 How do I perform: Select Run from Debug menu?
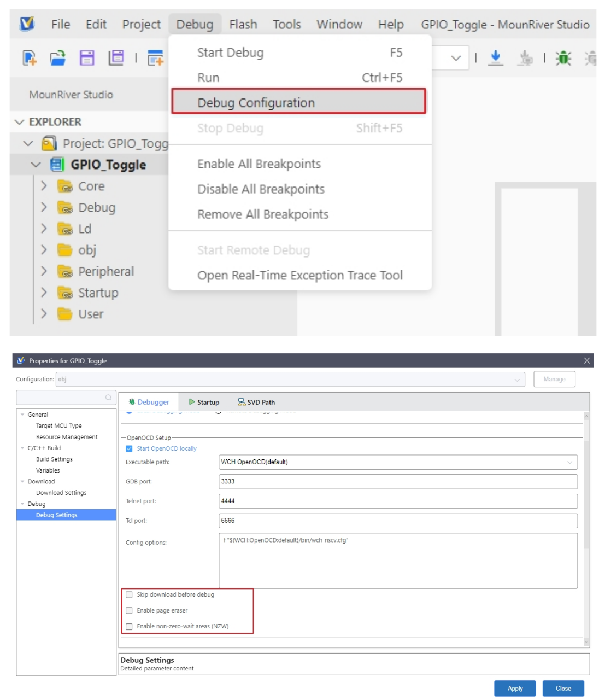click(x=300, y=78)
